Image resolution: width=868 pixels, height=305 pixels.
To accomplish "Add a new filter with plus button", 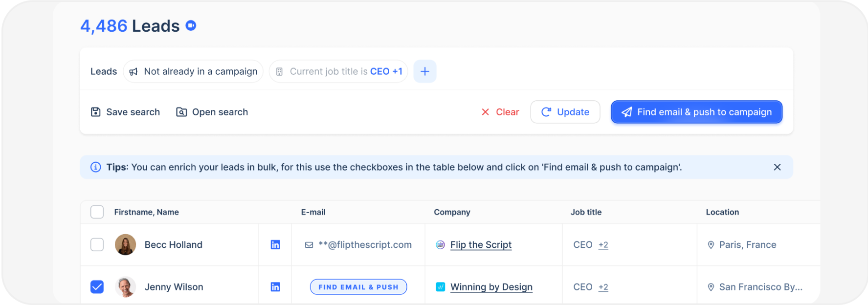I will pyautogui.click(x=425, y=71).
